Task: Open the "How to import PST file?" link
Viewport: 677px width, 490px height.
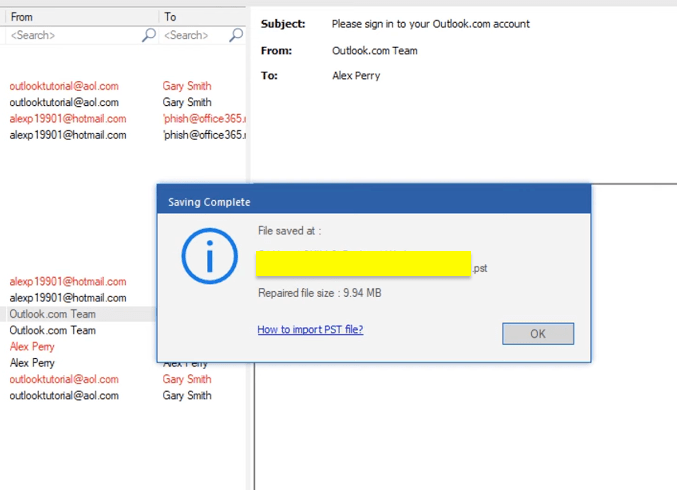Action: tap(310, 329)
